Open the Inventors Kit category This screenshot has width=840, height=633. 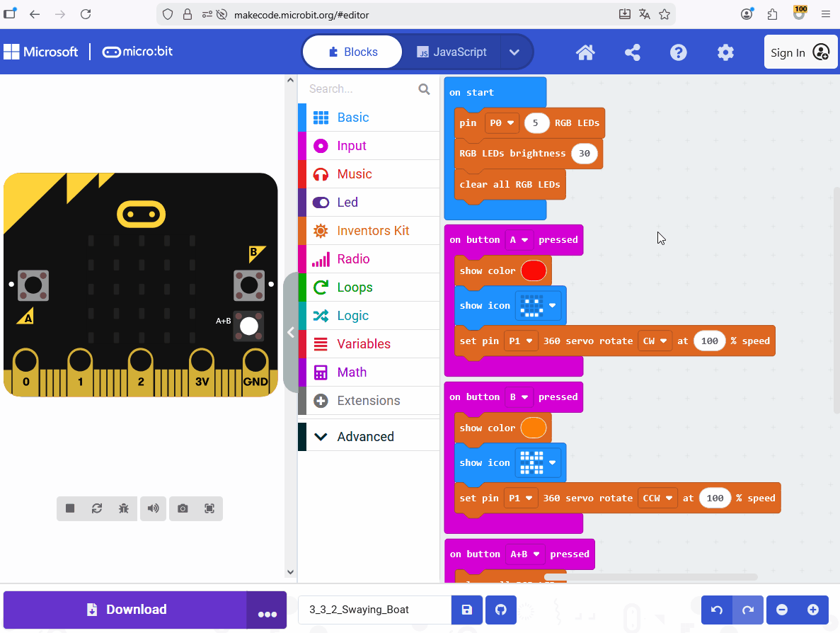(369, 231)
